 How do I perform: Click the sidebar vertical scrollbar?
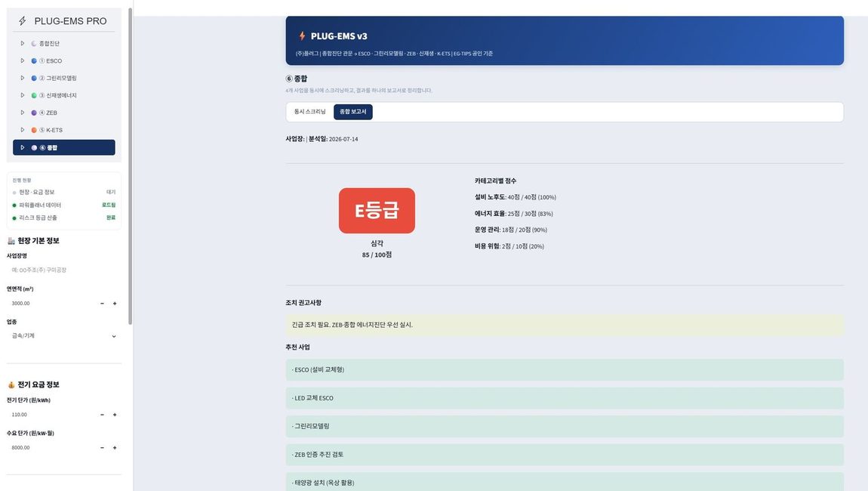click(130, 166)
